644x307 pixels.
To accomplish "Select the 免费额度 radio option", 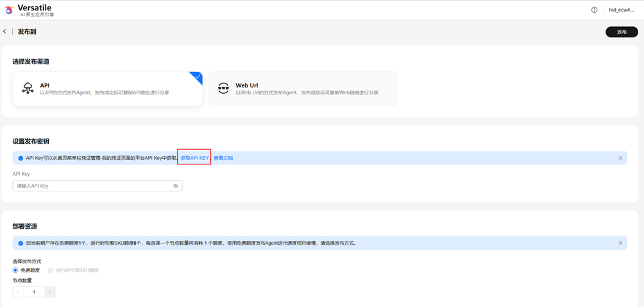I will point(15,270).
